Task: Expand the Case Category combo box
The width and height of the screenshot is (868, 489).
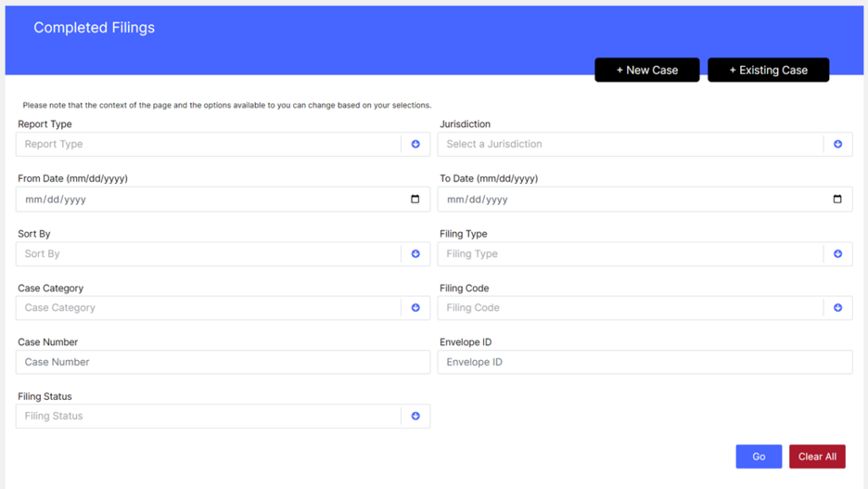Action: (x=208, y=308)
